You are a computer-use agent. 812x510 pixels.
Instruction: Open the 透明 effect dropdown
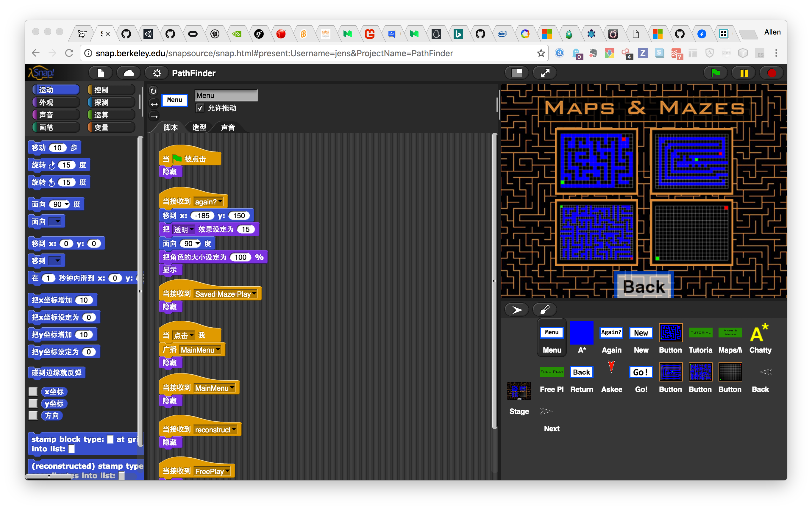[191, 229]
